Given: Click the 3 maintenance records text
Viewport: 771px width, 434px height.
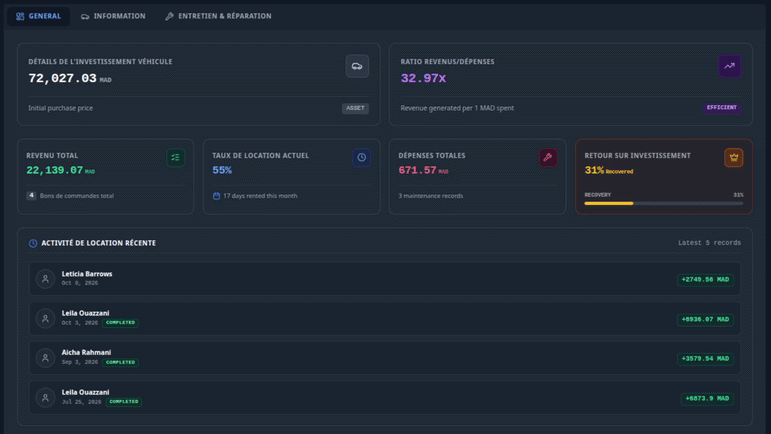Looking at the screenshot, I should 431,196.
